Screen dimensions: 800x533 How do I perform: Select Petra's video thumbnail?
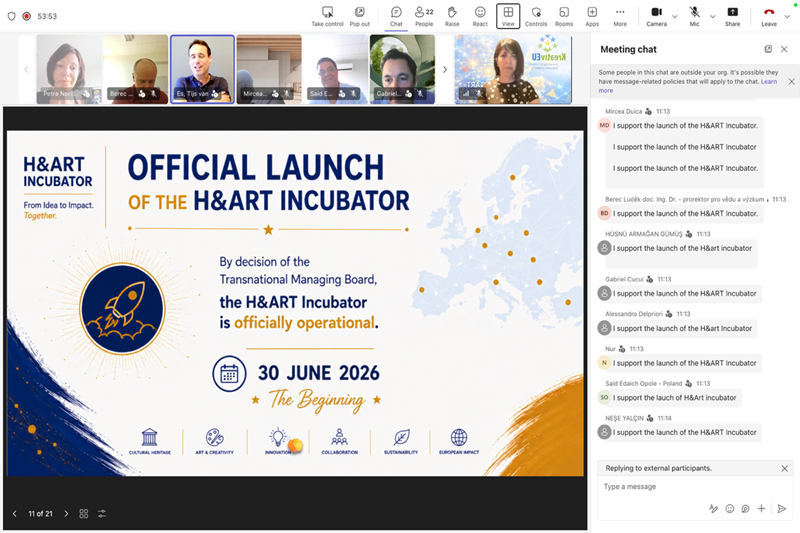69,69
